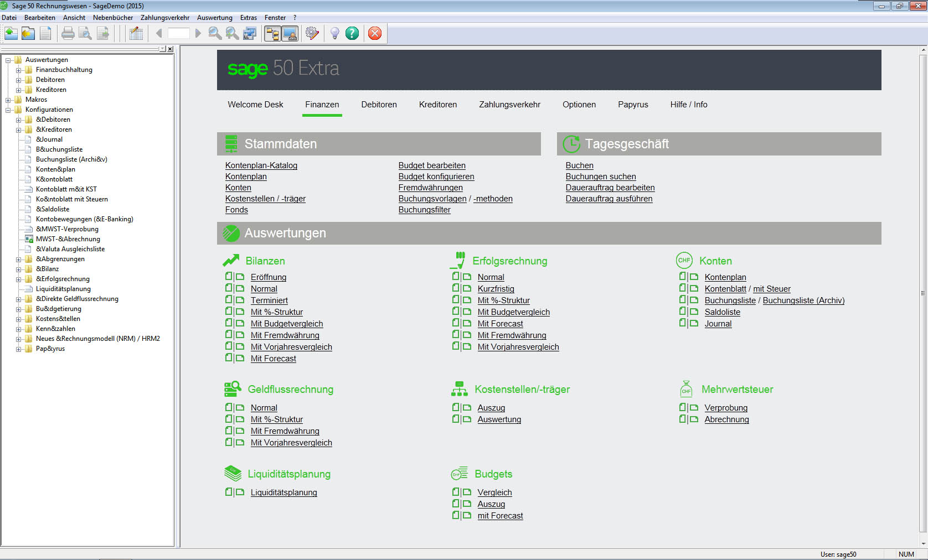Toggle the Welcome Desk display toolbar button
Image resolution: width=928 pixels, height=560 pixels.
pyautogui.click(x=290, y=34)
